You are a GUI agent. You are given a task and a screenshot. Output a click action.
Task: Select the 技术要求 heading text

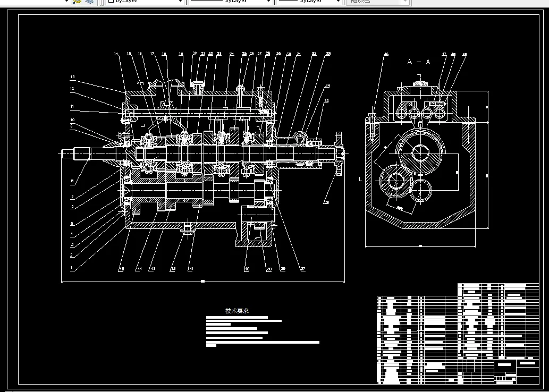237,311
